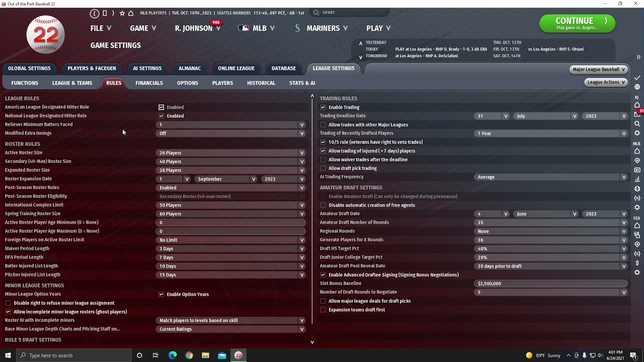
Task: Open the gear icon under RJ section
Action: click(x=637, y=133)
